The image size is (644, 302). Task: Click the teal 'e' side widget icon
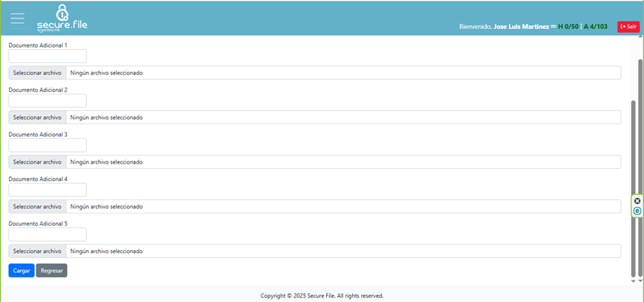637,211
